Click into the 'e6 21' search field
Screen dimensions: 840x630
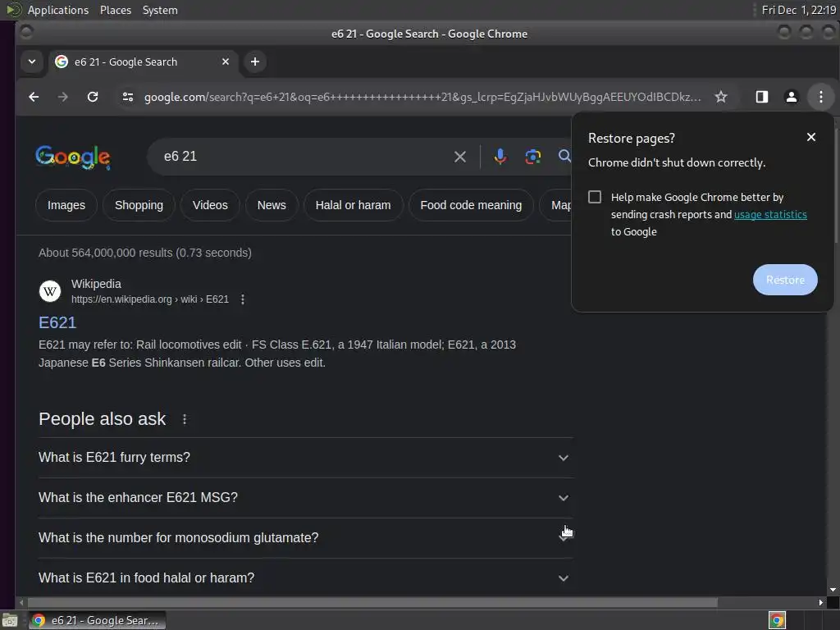pos(304,157)
